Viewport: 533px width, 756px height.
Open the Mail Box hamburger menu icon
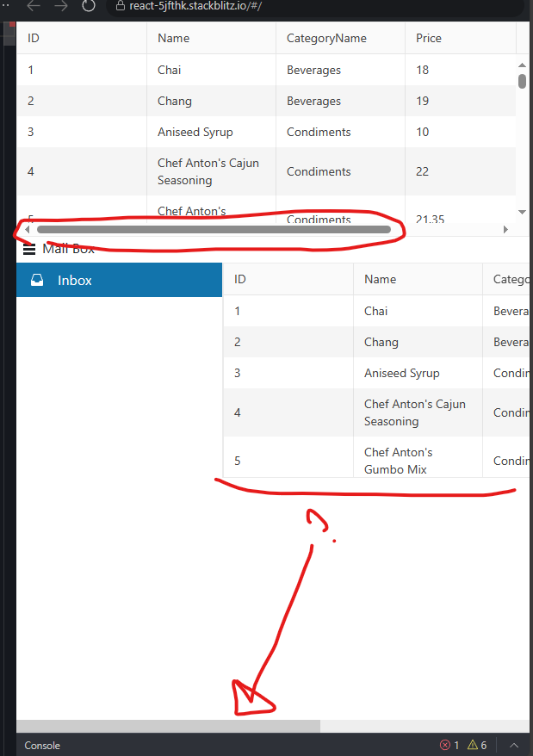(x=29, y=250)
